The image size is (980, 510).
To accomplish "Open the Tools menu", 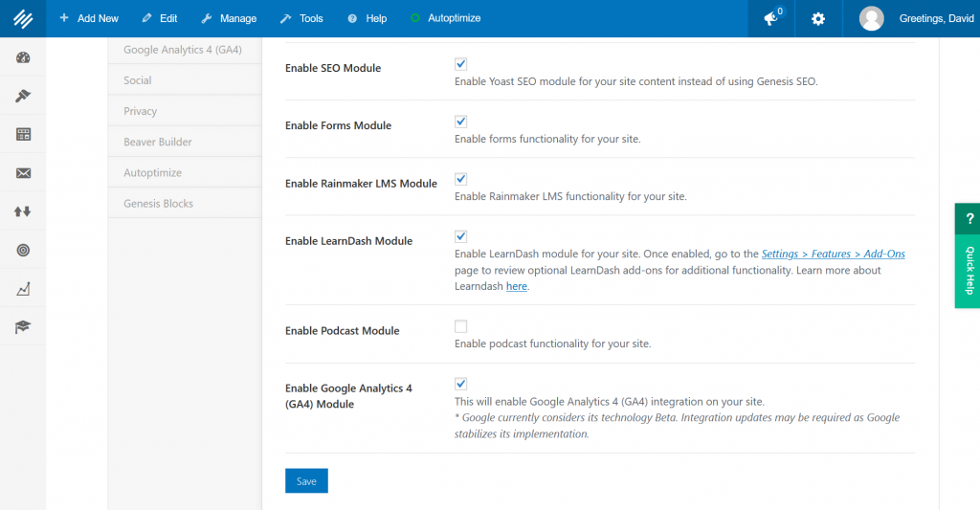I will point(301,18).
